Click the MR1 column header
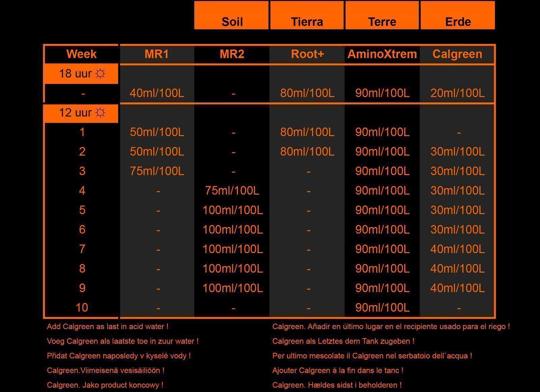Screen dimensions: 540x392 (157, 54)
